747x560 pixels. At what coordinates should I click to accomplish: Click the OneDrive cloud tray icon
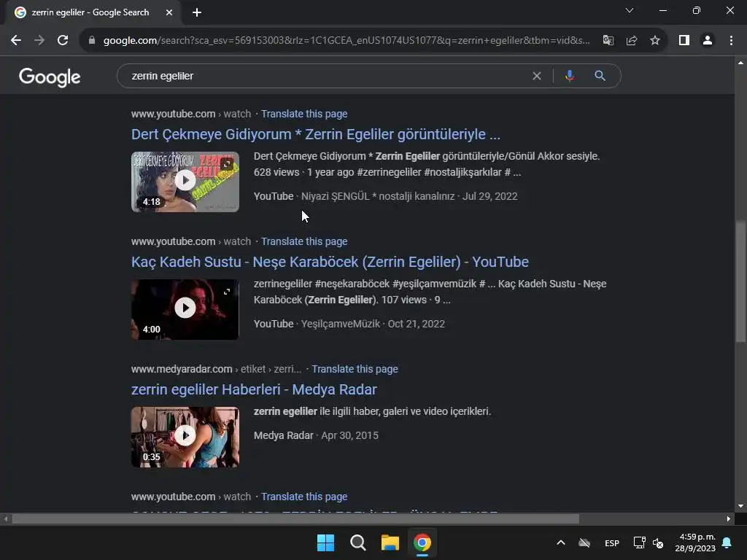pos(584,542)
